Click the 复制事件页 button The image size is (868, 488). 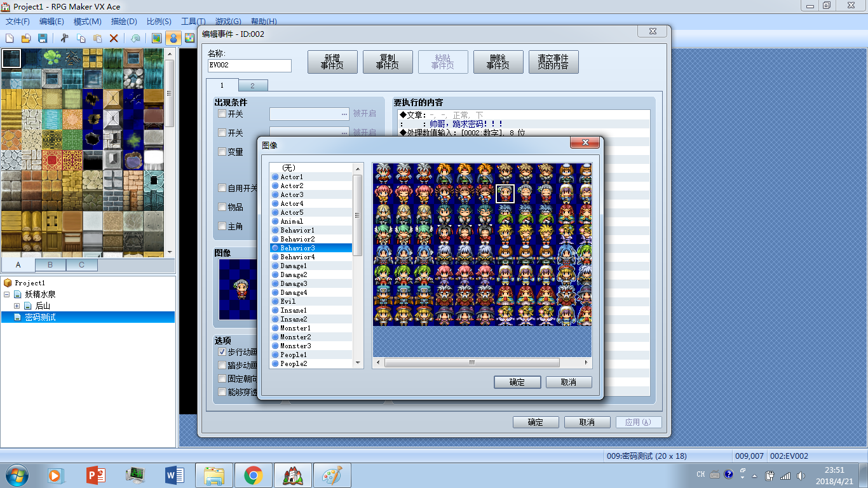(x=388, y=62)
